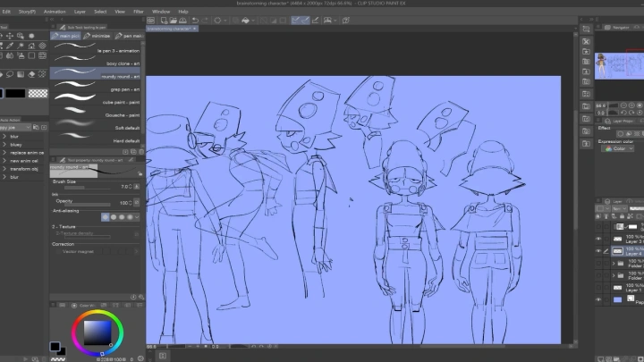Open the Window menu

(x=161, y=12)
